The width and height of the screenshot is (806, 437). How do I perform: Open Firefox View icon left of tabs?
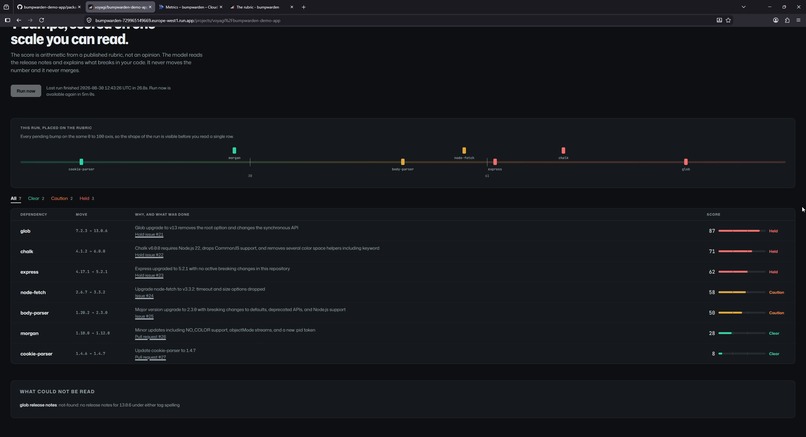[x=6, y=7]
